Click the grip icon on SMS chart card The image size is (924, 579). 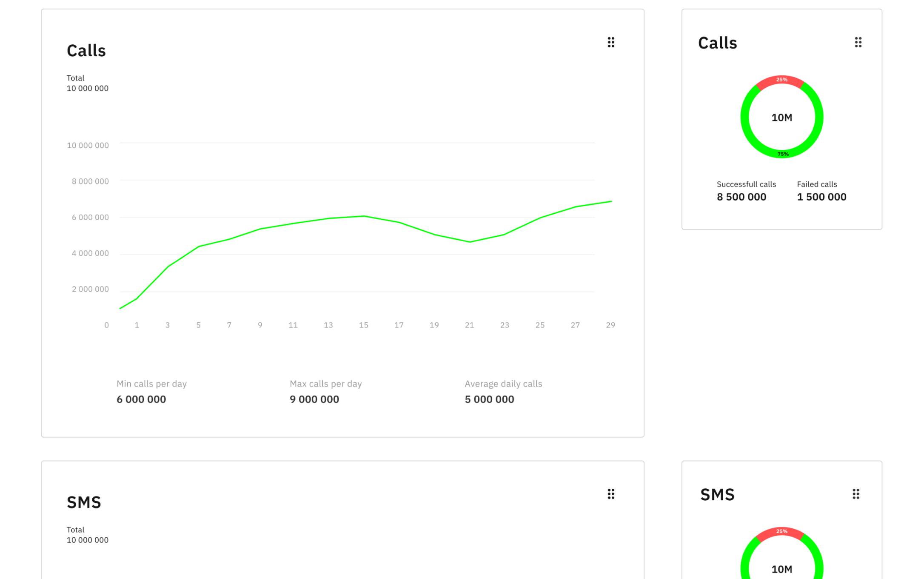click(611, 494)
